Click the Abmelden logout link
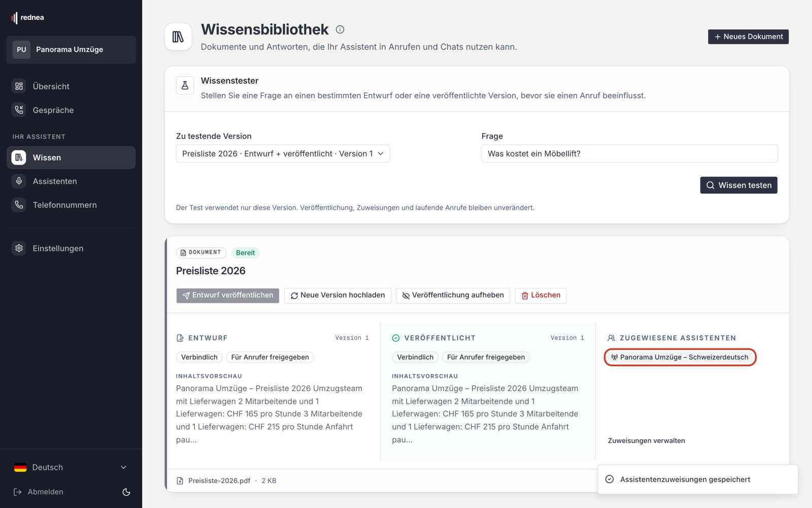This screenshot has height=508, width=812. [39, 492]
